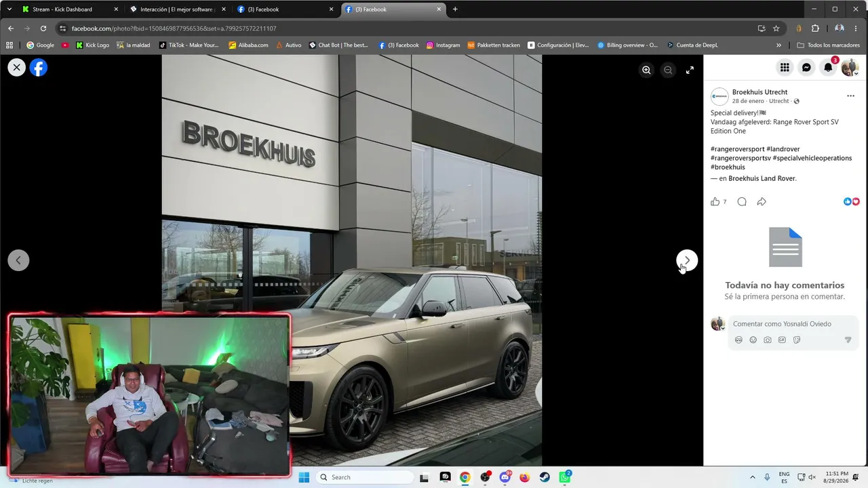Switch to the Stream - Kick Dashboard tab
The width and height of the screenshot is (868, 488).
point(71,9)
